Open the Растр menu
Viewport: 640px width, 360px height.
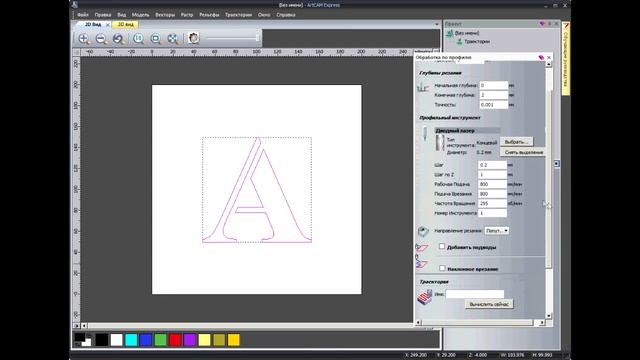(x=187, y=15)
